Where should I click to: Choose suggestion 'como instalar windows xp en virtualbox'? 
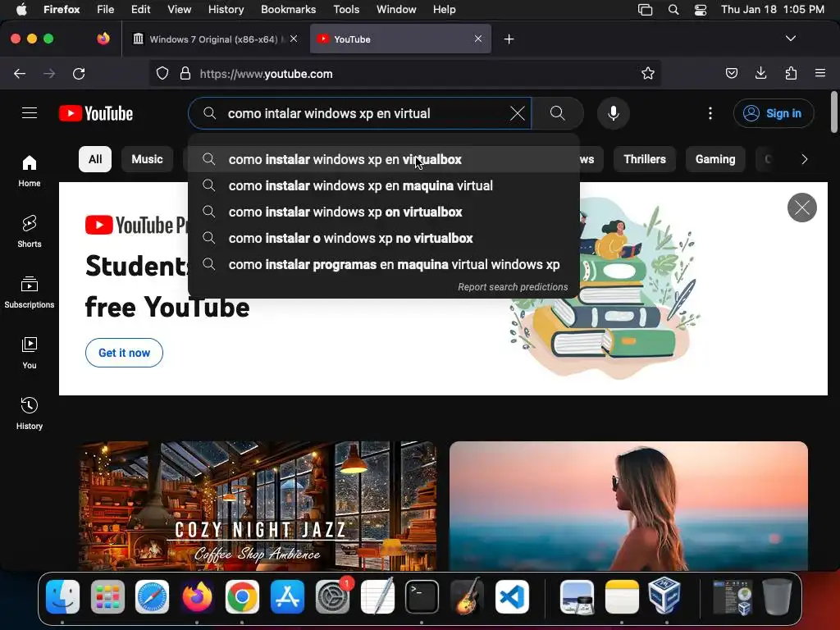click(x=384, y=160)
